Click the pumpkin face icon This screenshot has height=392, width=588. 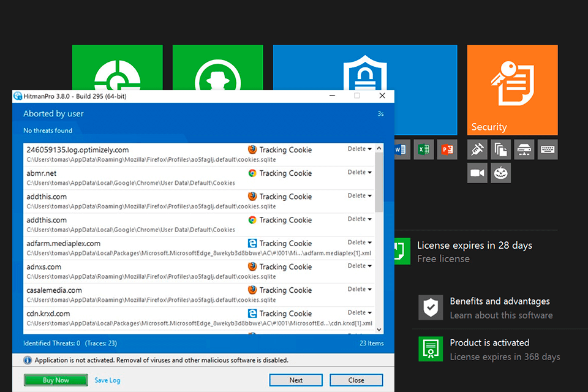click(x=500, y=173)
